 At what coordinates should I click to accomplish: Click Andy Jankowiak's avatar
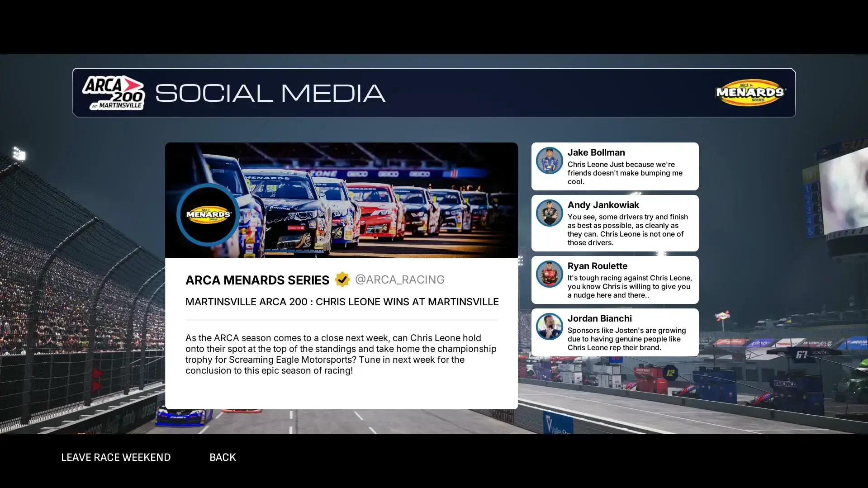click(x=549, y=213)
